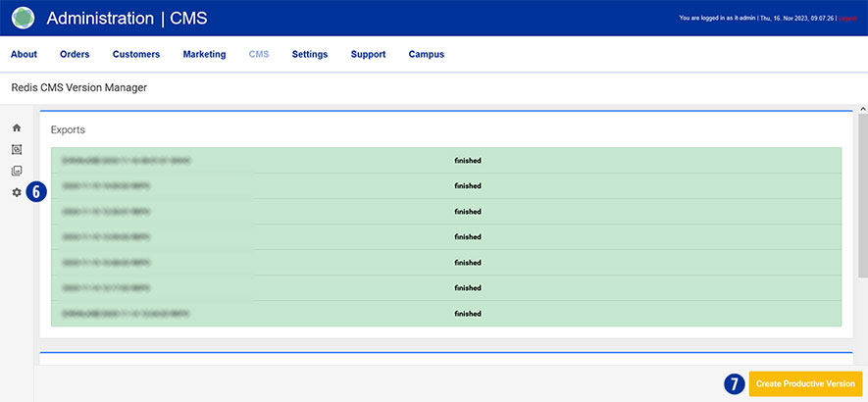Select the Customers menu item
Viewport: 868px width, 402px height.
point(135,54)
